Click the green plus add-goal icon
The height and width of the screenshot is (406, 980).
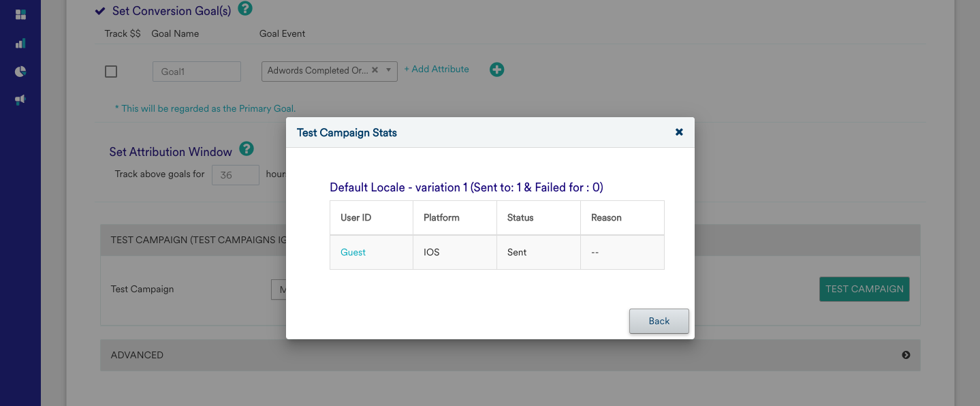coord(497,69)
